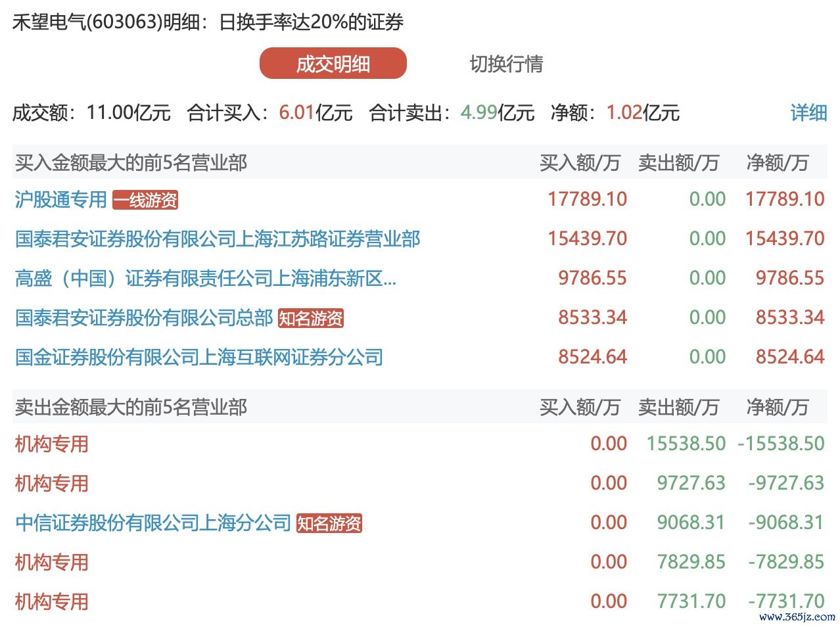Click buy amount 15439.70 cell

[x=588, y=239]
